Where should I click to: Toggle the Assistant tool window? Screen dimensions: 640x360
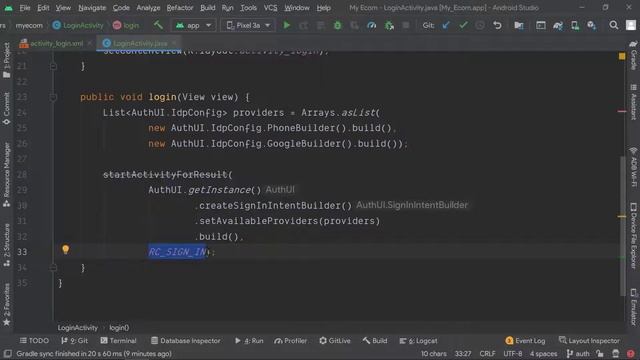coord(633,102)
